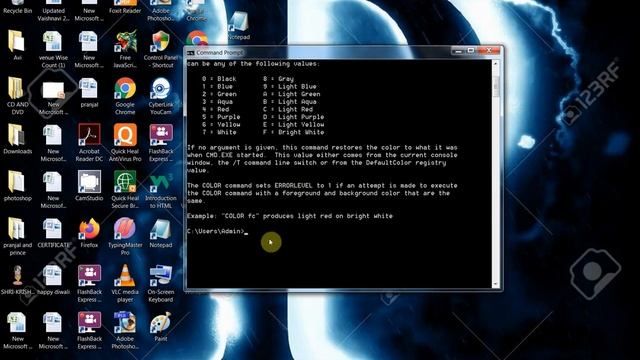
Task: Open Quick Heal AntiVirus Pro shortcut
Action: pyautogui.click(x=125, y=143)
